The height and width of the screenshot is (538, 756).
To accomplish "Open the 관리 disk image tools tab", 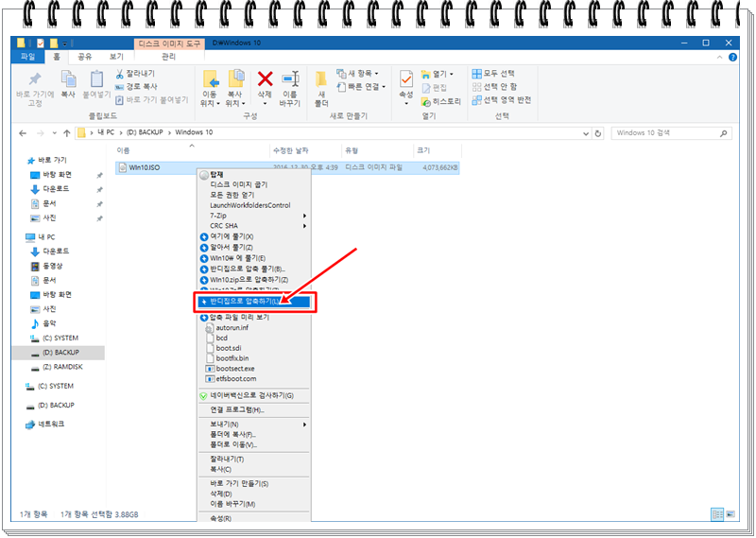I will tap(168, 57).
